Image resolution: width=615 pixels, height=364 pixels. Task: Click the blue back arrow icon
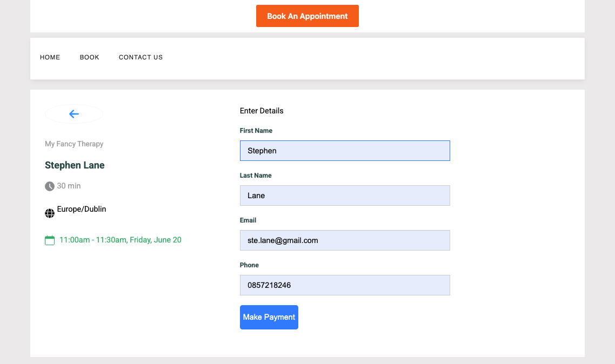pos(73,114)
